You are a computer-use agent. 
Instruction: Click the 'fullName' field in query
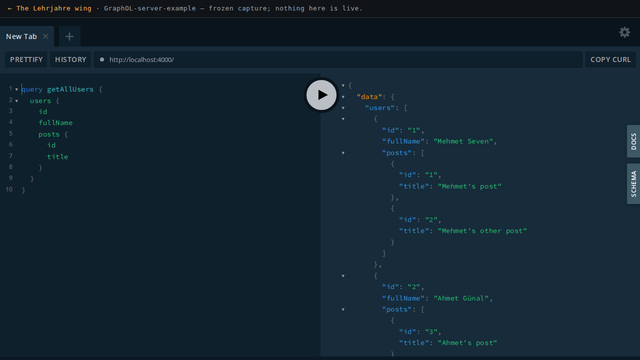pos(56,123)
